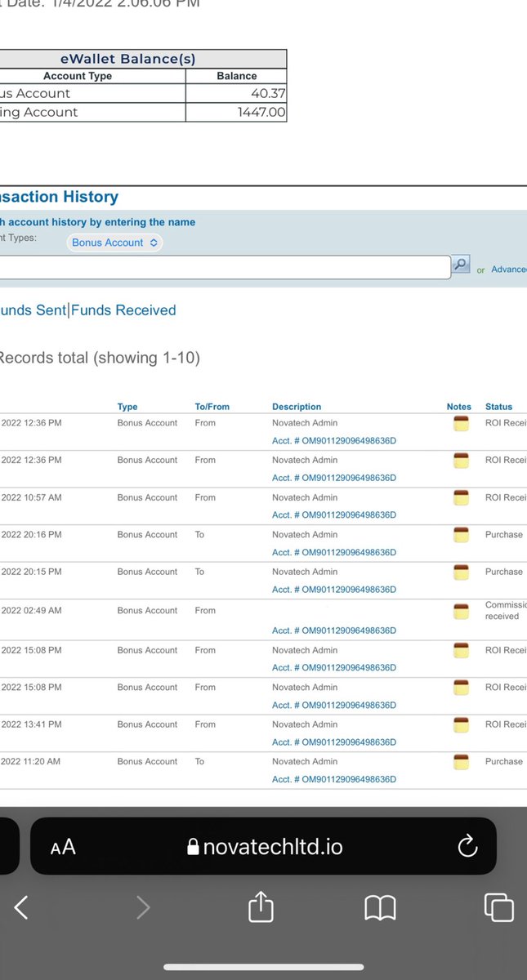Open account link in 20:16 PM row
This screenshot has width=527, height=980.
(x=334, y=553)
